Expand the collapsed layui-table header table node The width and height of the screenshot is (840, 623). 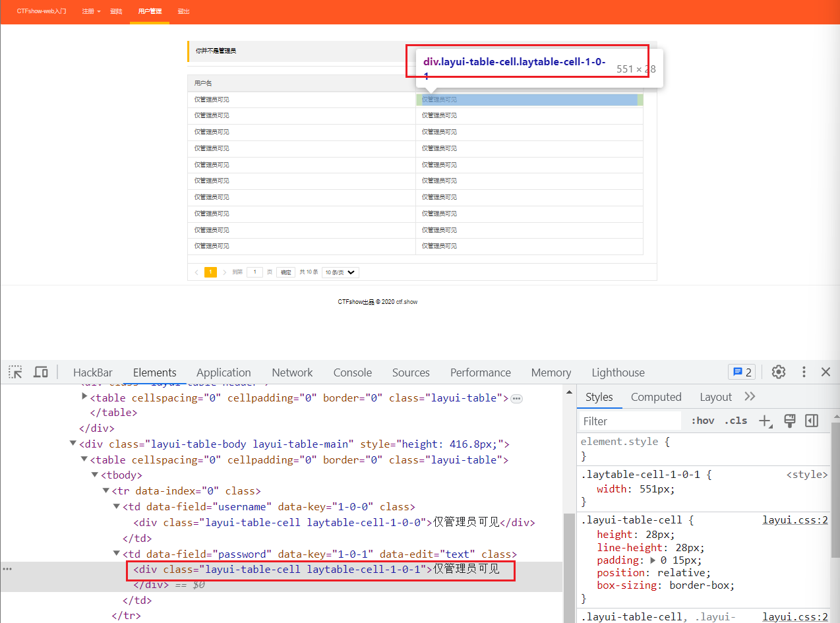(x=84, y=397)
